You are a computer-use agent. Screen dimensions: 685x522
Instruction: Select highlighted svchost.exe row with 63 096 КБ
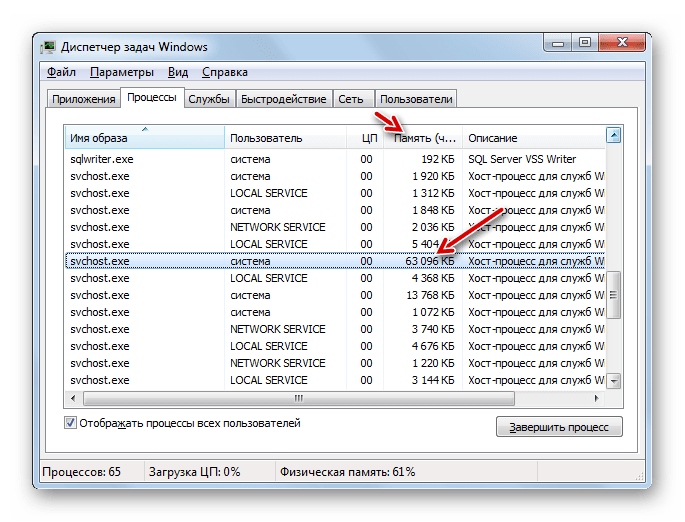coord(335,261)
